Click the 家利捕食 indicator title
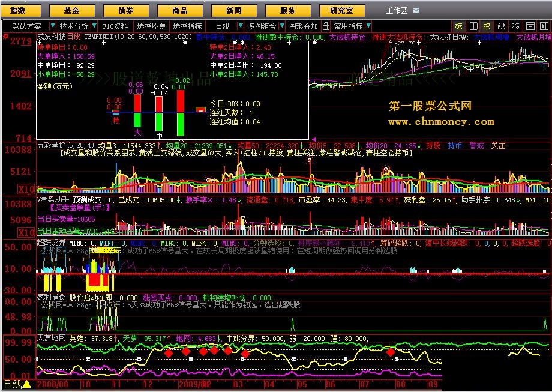The height and width of the screenshot is (392, 552). (52, 298)
